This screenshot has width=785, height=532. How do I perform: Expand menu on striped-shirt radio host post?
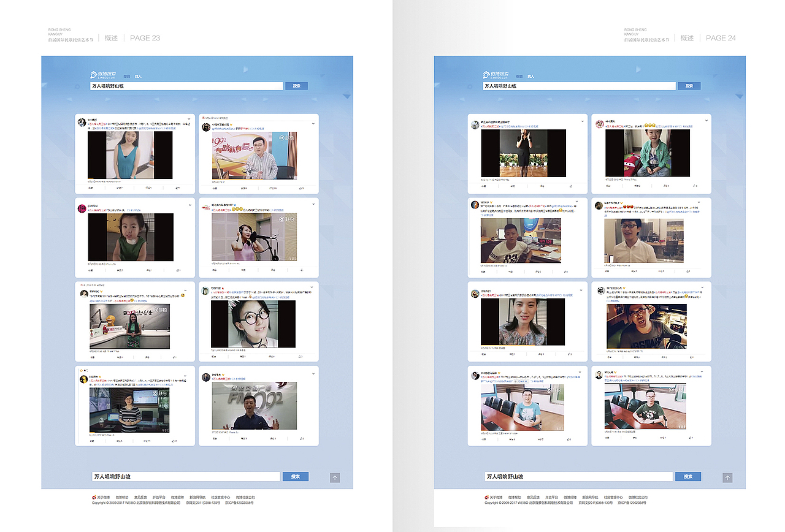pyautogui.click(x=313, y=123)
